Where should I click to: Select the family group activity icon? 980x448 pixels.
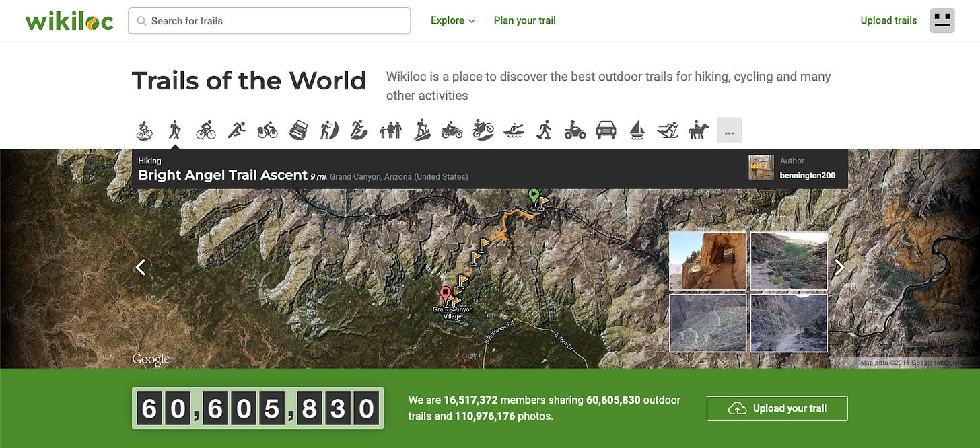[390, 130]
